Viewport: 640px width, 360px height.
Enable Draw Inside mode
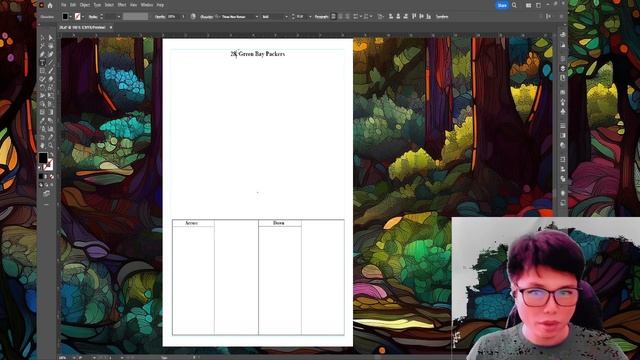(51, 185)
